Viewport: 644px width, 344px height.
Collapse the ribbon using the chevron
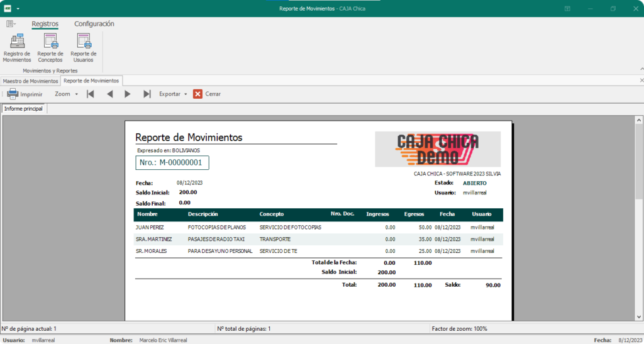(x=640, y=69)
